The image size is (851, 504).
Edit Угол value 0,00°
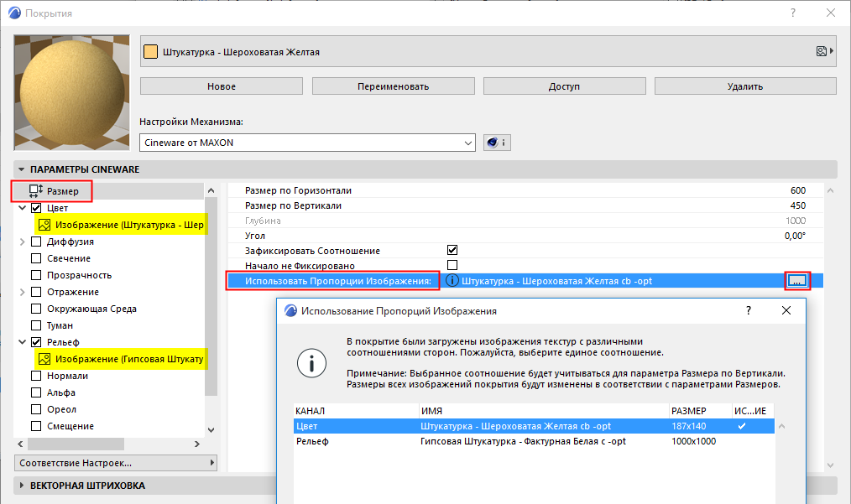tap(795, 236)
